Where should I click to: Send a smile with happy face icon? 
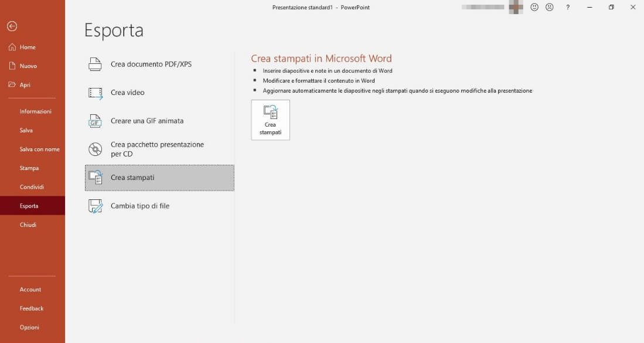click(x=534, y=8)
